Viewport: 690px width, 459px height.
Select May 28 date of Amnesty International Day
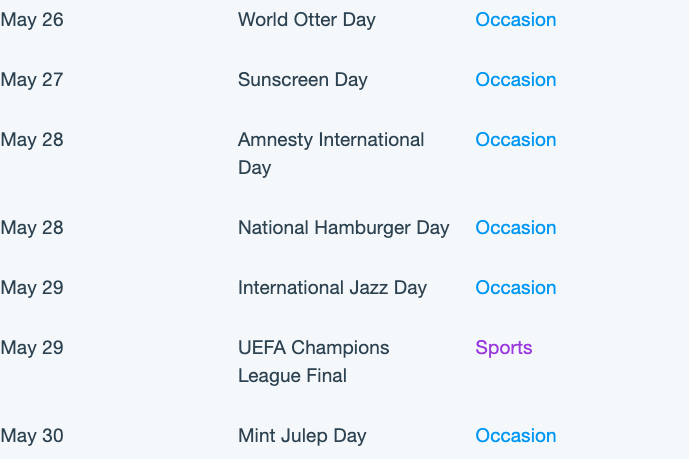tap(32, 140)
